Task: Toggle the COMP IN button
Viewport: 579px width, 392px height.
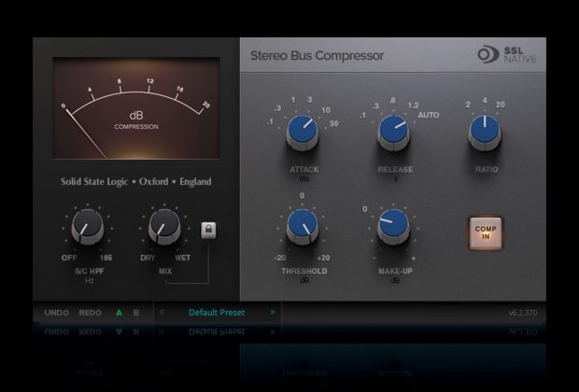Action: [486, 233]
